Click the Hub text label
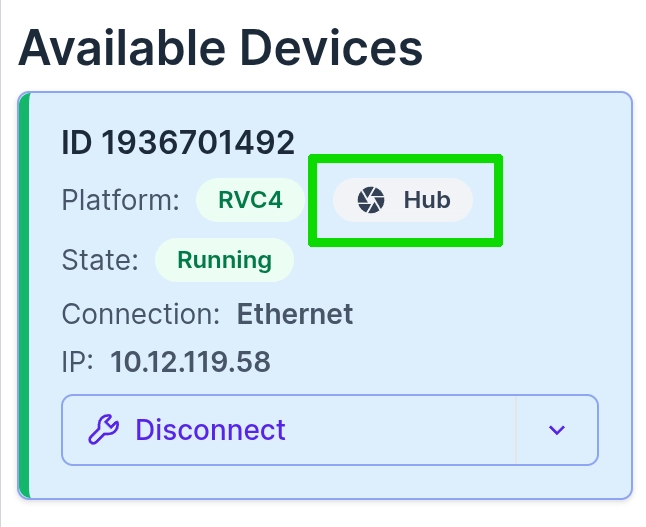The width and height of the screenshot is (646, 527). (x=427, y=200)
